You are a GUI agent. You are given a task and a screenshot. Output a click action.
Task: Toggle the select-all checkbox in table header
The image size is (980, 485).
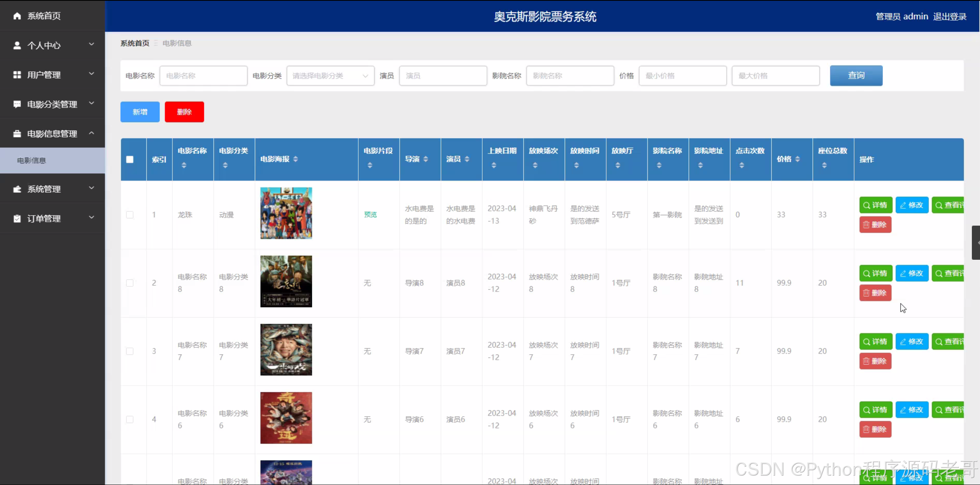130,159
